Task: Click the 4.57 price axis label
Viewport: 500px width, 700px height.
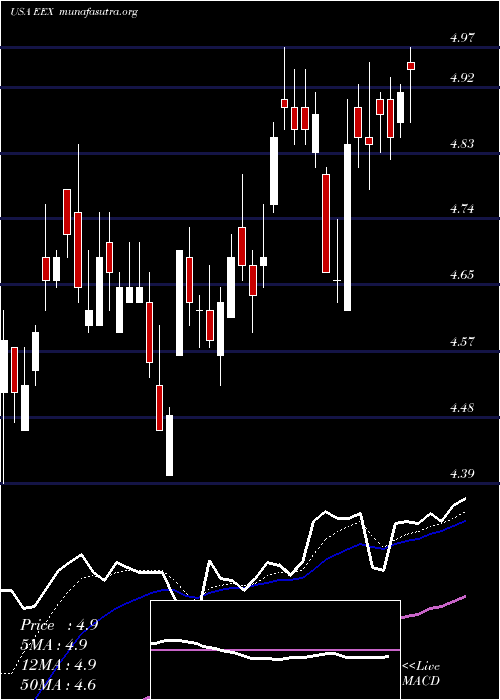Action: pyautogui.click(x=462, y=342)
